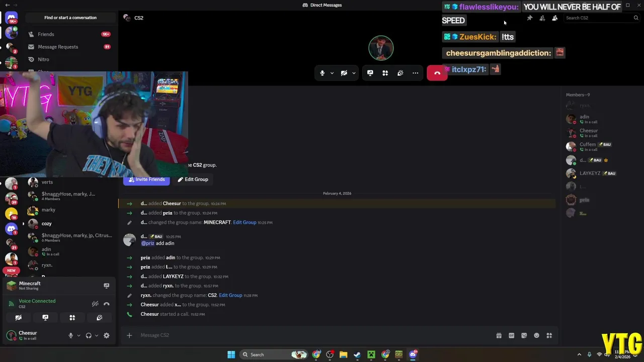The height and width of the screenshot is (362, 644).
Task: Click the Cheesur user avatar in panel
Action: pyautogui.click(x=11, y=335)
